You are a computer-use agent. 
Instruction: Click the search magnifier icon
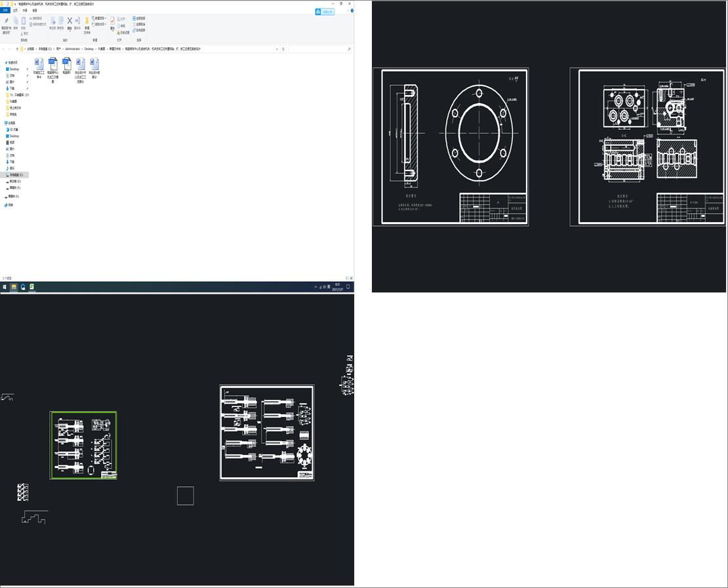click(x=349, y=49)
